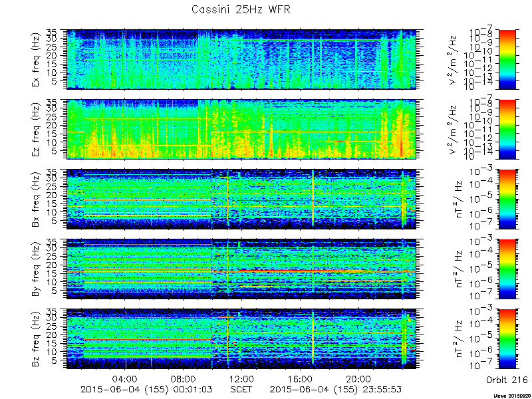Click the plot title 'Cassini 25Hz WFR'
Screen dimensions: 532x399
point(241,9)
